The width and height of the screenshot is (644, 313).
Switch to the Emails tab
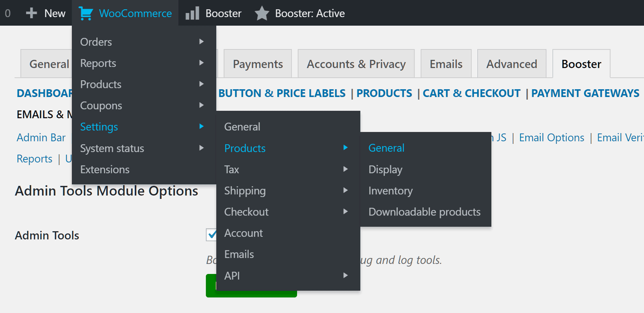pyautogui.click(x=446, y=64)
